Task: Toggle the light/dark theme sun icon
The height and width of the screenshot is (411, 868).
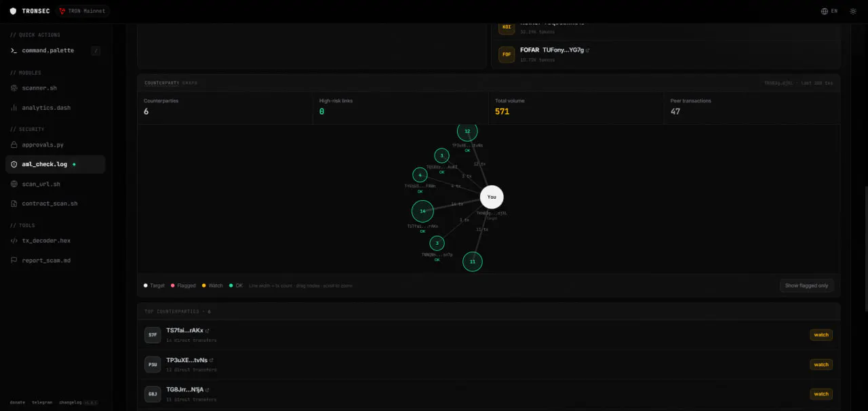Action: tap(853, 11)
